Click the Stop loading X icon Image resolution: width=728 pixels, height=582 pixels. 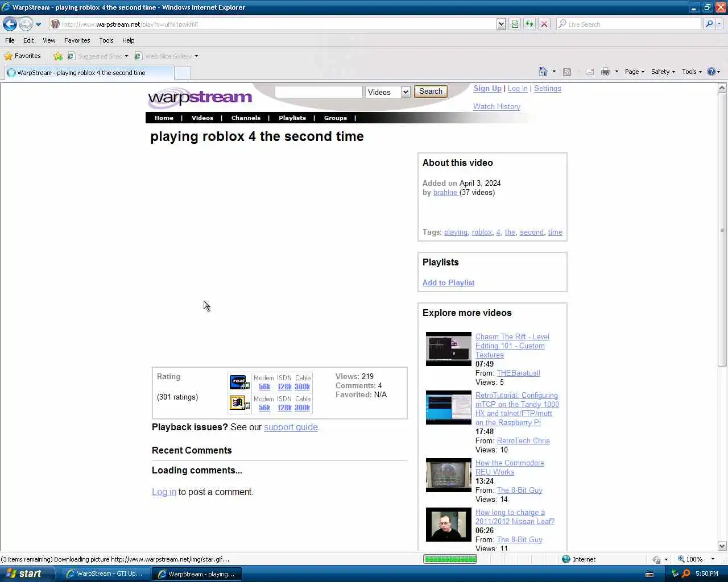point(544,24)
